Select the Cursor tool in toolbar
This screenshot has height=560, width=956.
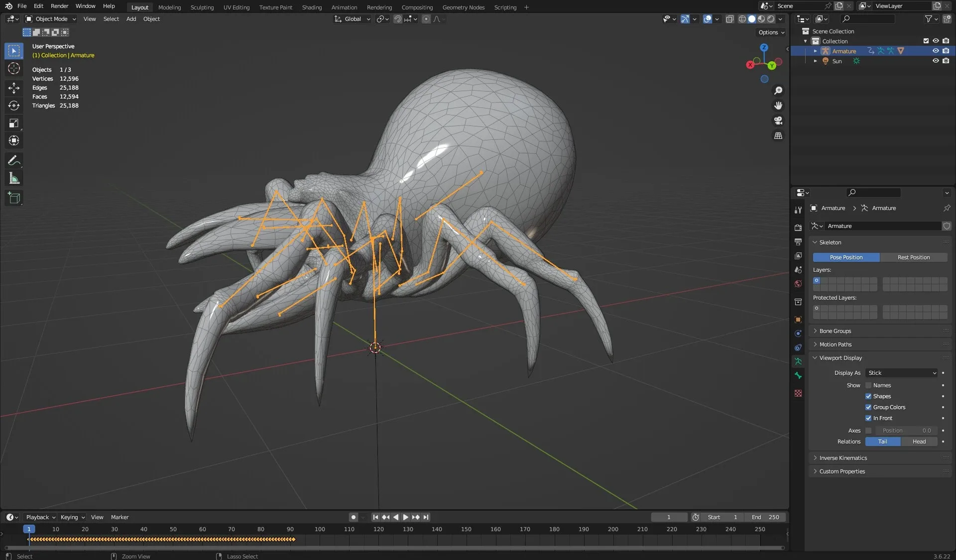coord(14,68)
